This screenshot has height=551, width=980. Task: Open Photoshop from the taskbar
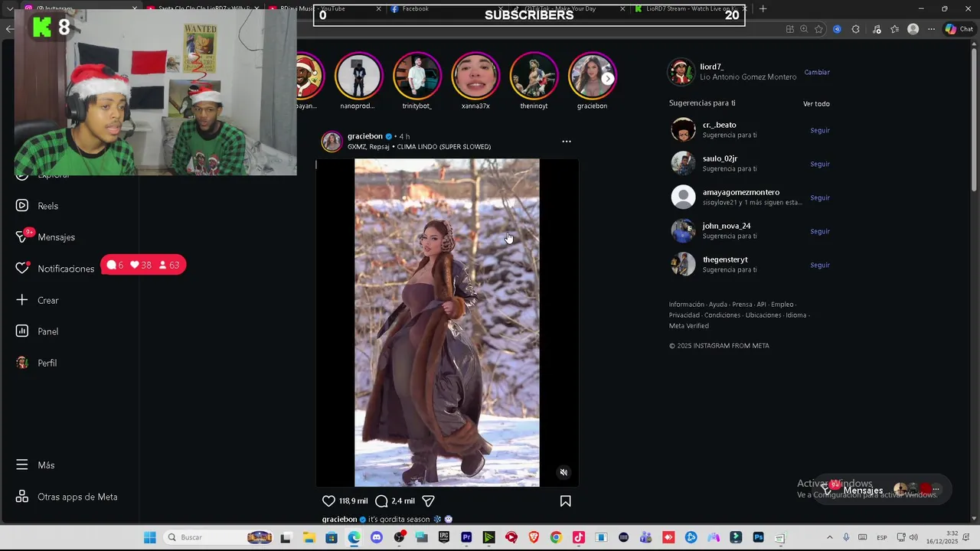[x=758, y=537]
